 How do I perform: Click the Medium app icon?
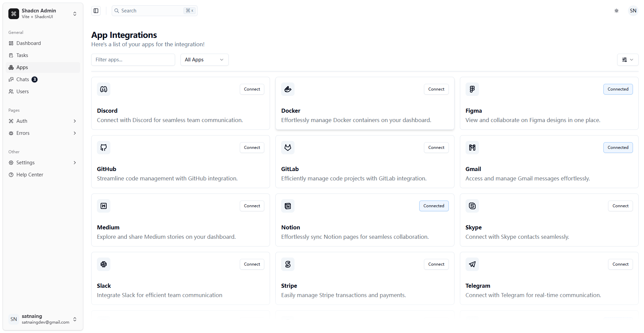click(x=104, y=206)
